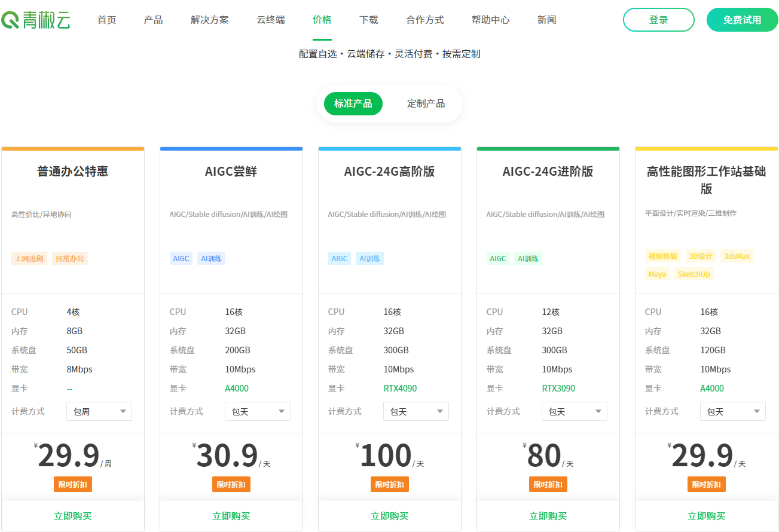This screenshot has height=532, width=779.
Task: Click A4000 on 高性能图形工作站基础版 card
Action: pyautogui.click(x=712, y=389)
